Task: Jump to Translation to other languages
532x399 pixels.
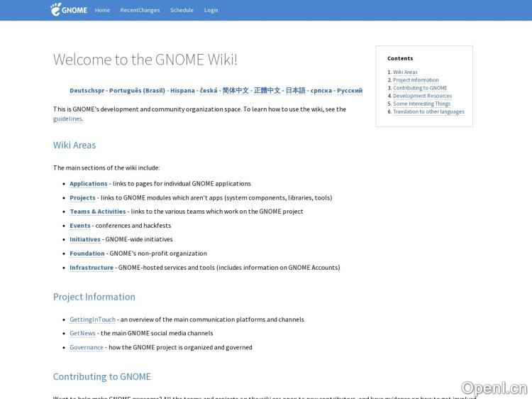Action: [x=428, y=111]
